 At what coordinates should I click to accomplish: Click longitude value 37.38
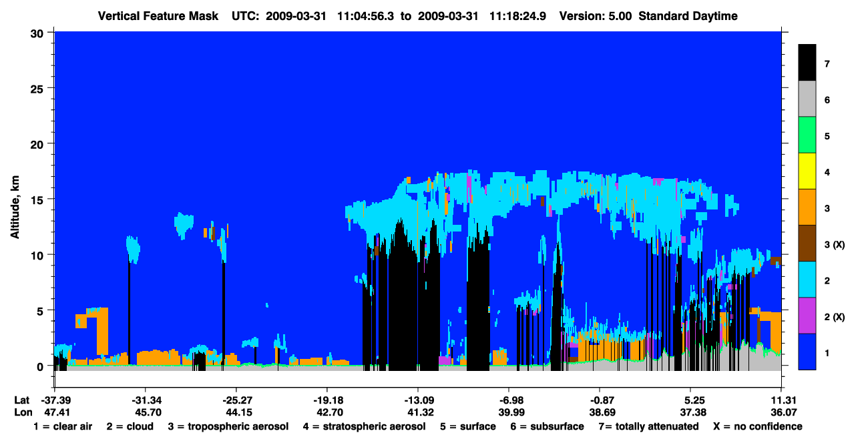pos(693,412)
